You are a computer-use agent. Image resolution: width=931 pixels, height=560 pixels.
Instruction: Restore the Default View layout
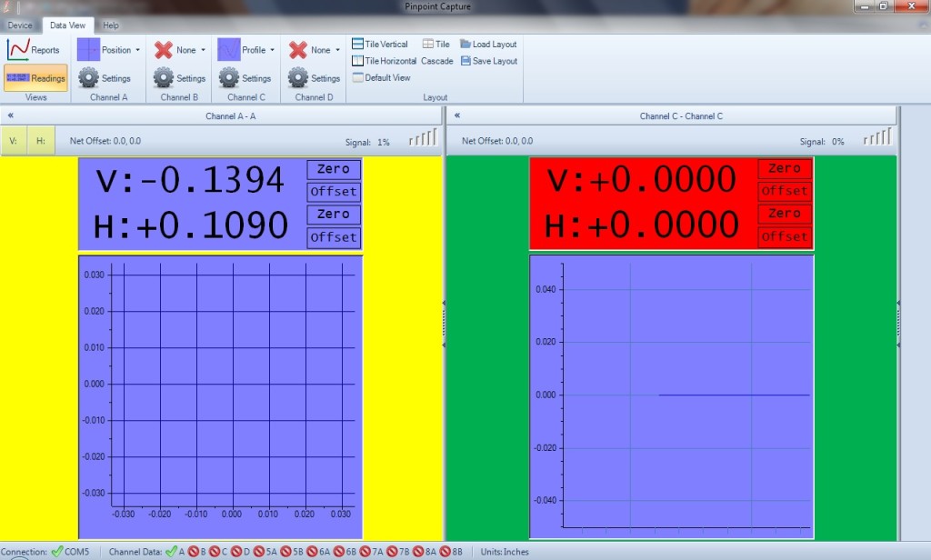(381, 77)
